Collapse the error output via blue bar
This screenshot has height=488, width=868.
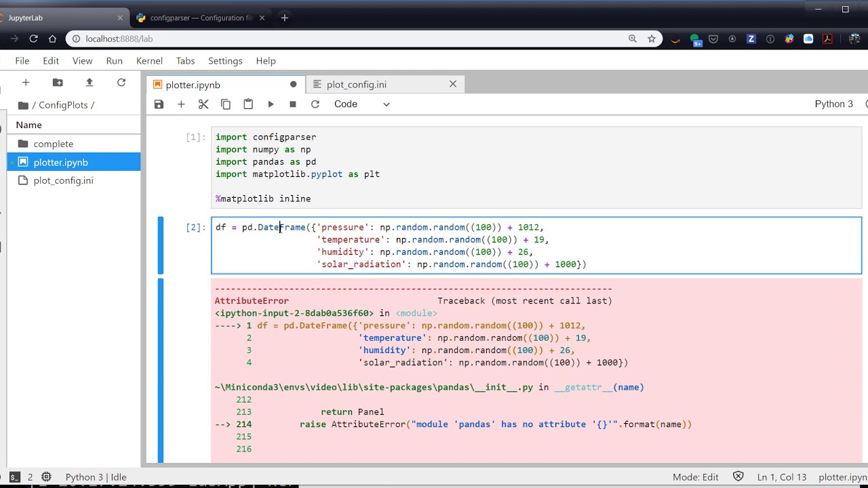(161, 370)
